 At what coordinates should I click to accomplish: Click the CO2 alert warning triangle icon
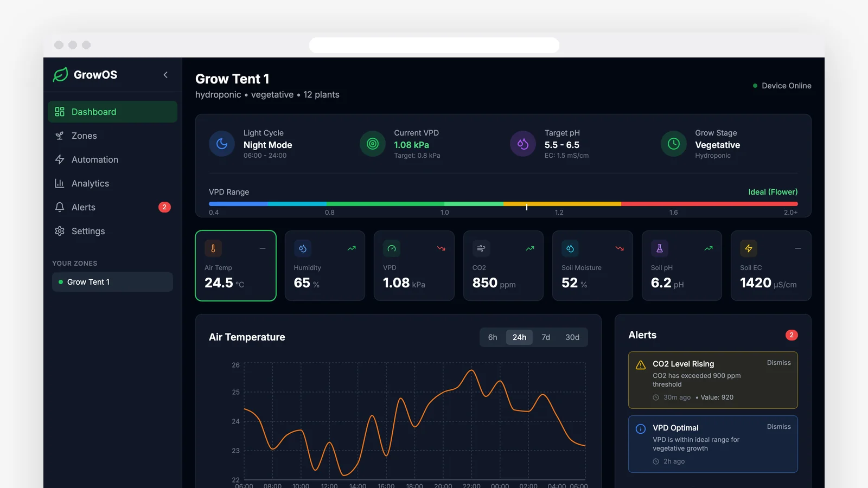coord(641,365)
